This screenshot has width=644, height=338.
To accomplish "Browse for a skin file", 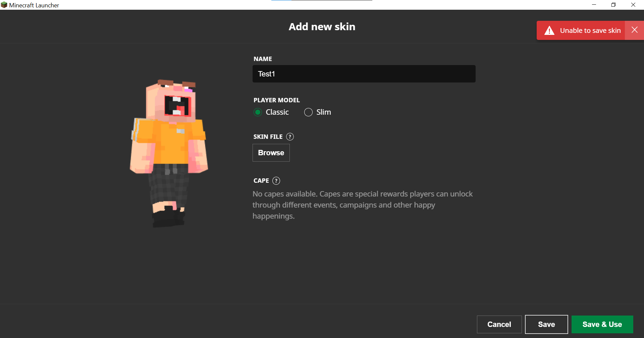I will (271, 153).
